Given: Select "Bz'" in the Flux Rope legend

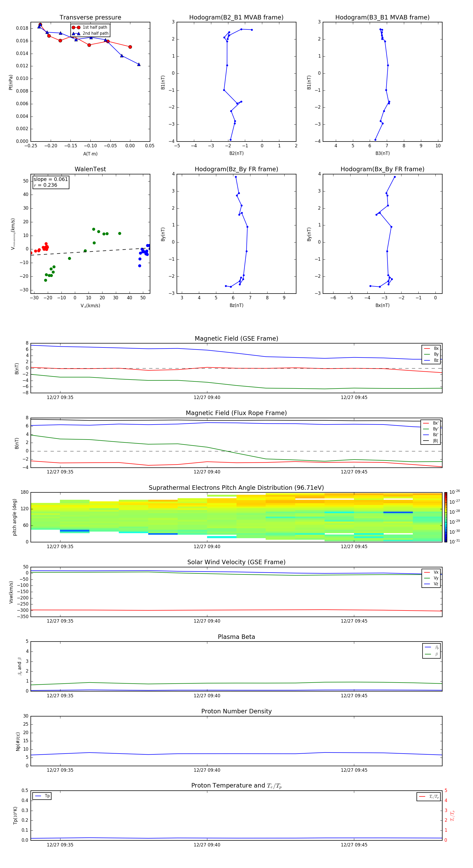Looking at the screenshot, I should coord(431,435).
